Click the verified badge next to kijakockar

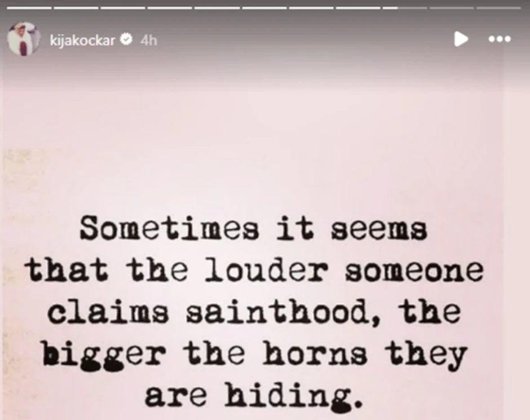click(x=126, y=39)
